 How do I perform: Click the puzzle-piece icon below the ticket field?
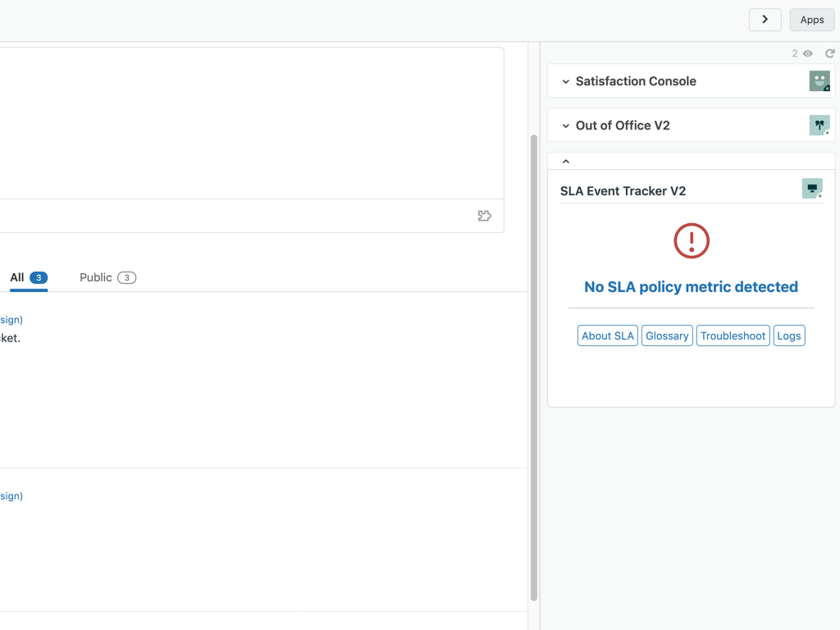click(x=484, y=215)
